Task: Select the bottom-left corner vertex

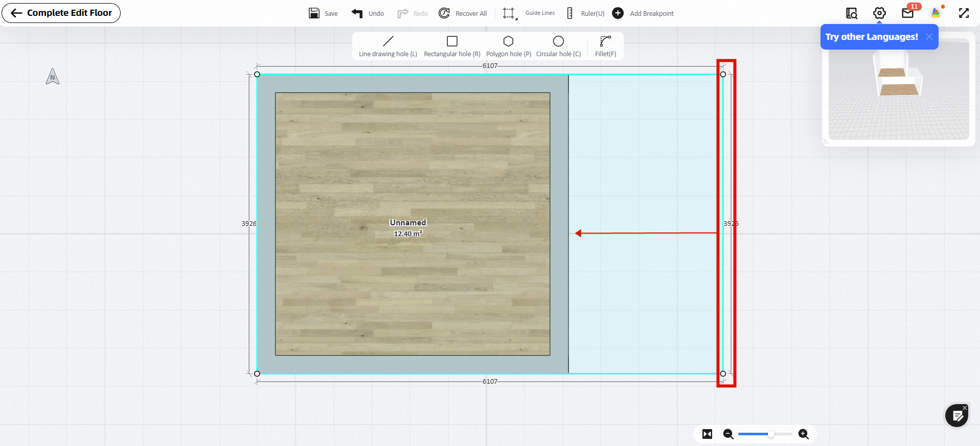Action: (257, 374)
